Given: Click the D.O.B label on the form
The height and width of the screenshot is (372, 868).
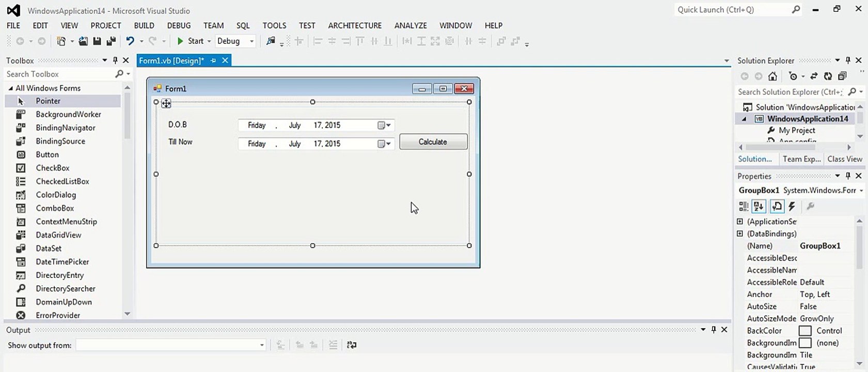Looking at the screenshot, I should pos(178,125).
